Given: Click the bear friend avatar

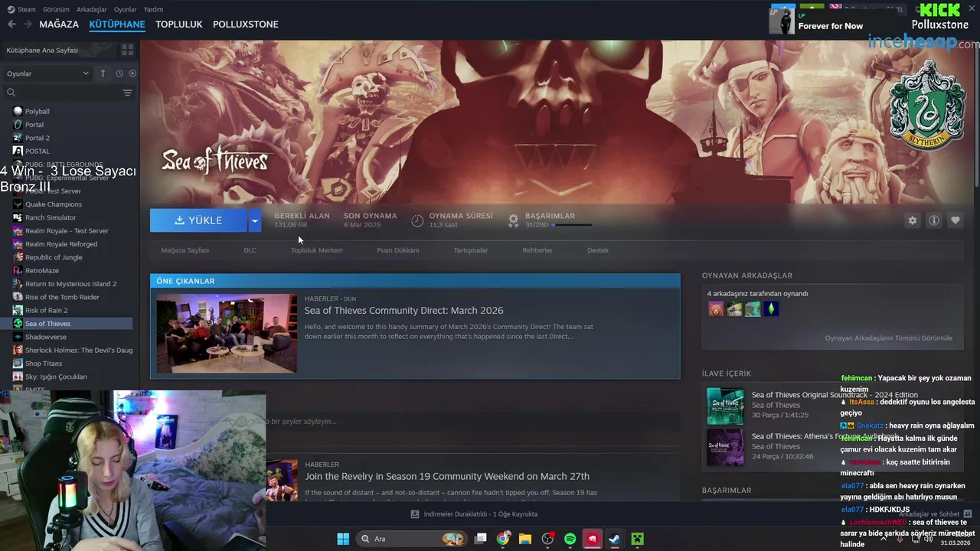Looking at the screenshot, I should point(716,308).
